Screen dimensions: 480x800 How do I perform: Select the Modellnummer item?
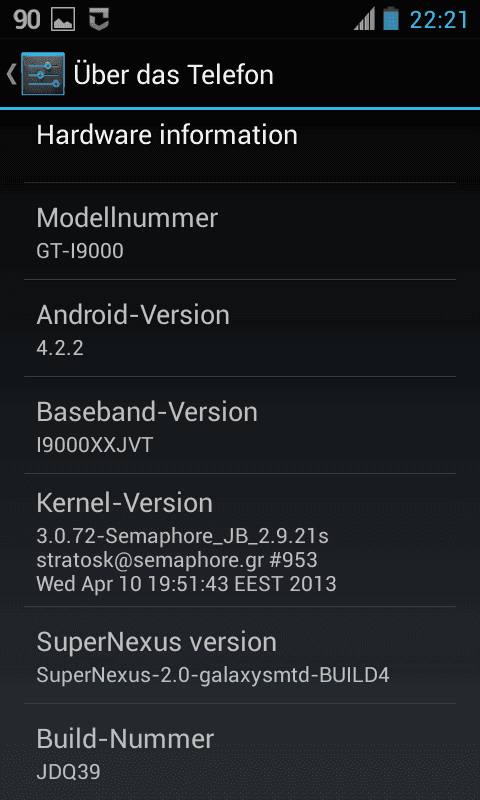pos(240,231)
